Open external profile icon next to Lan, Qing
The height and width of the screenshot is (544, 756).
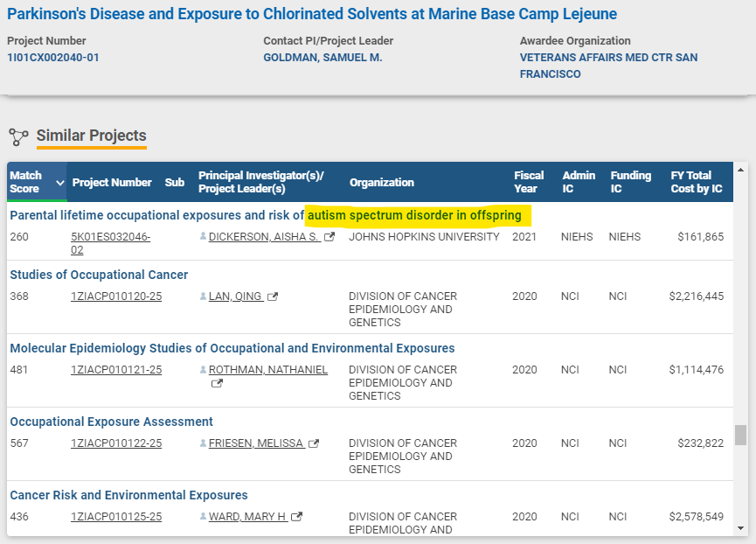click(x=273, y=296)
